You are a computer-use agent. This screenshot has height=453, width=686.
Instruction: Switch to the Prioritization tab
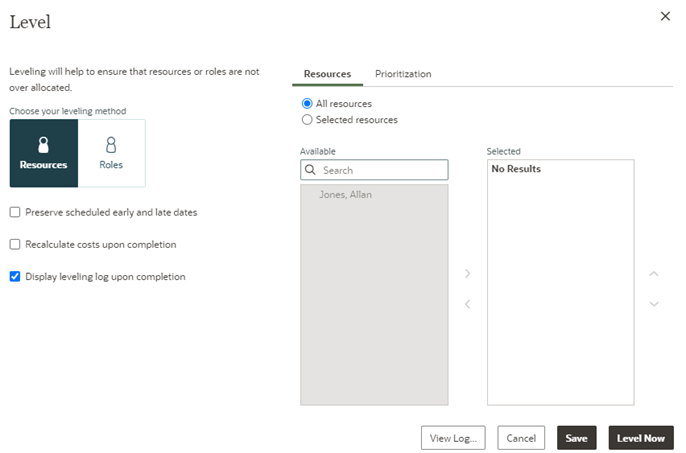(403, 74)
